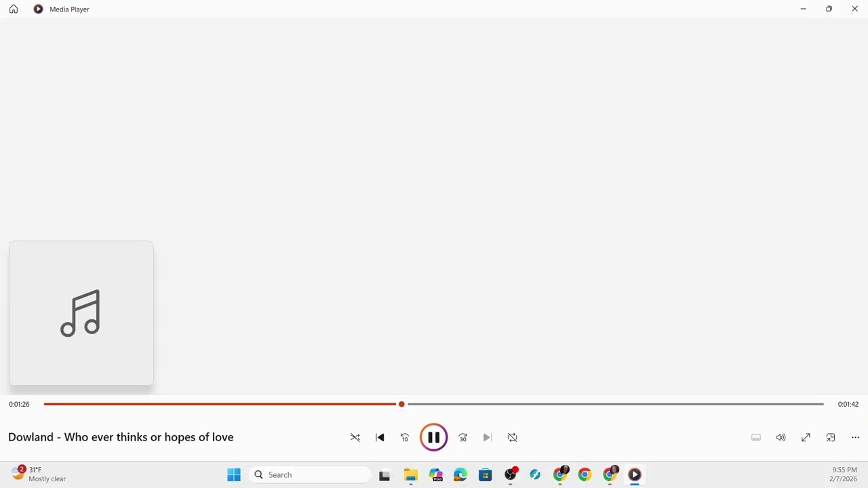The height and width of the screenshot is (488, 868).
Task: Open the volume control
Action: click(x=781, y=438)
